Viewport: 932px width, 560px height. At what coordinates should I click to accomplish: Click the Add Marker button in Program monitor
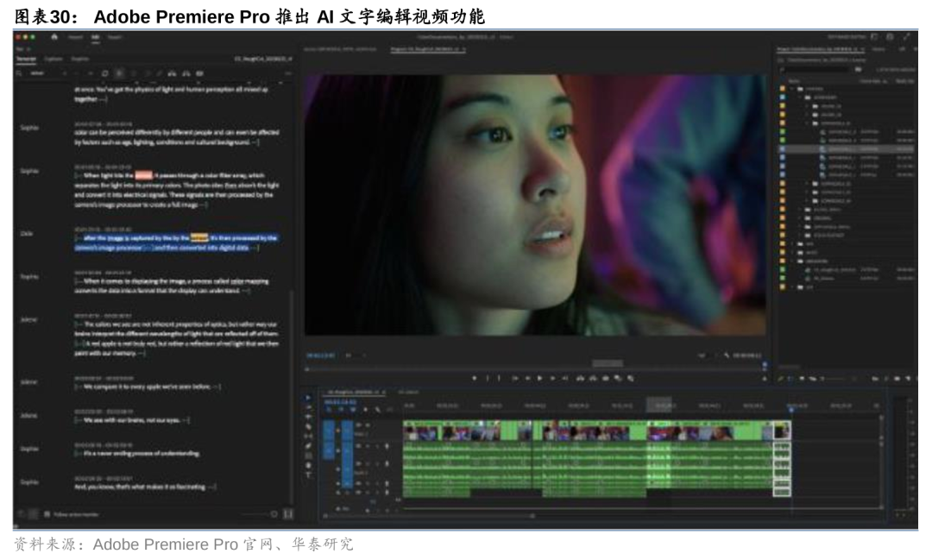tap(475, 378)
